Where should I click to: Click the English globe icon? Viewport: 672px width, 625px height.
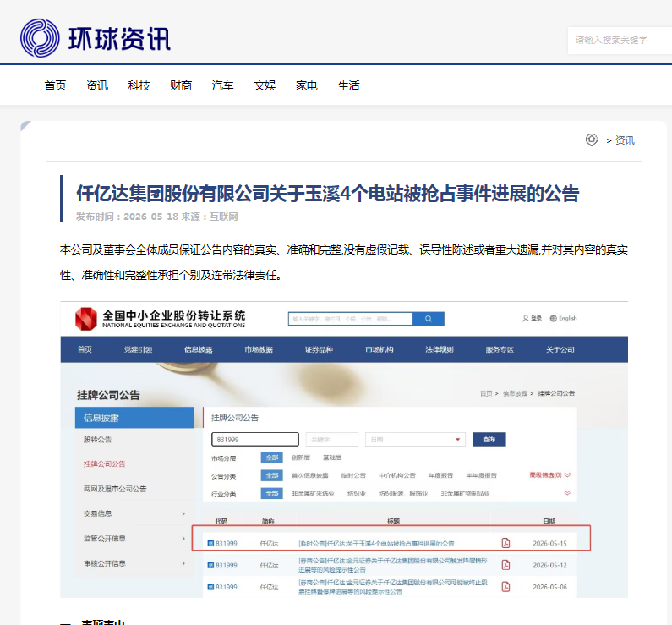coord(554,319)
